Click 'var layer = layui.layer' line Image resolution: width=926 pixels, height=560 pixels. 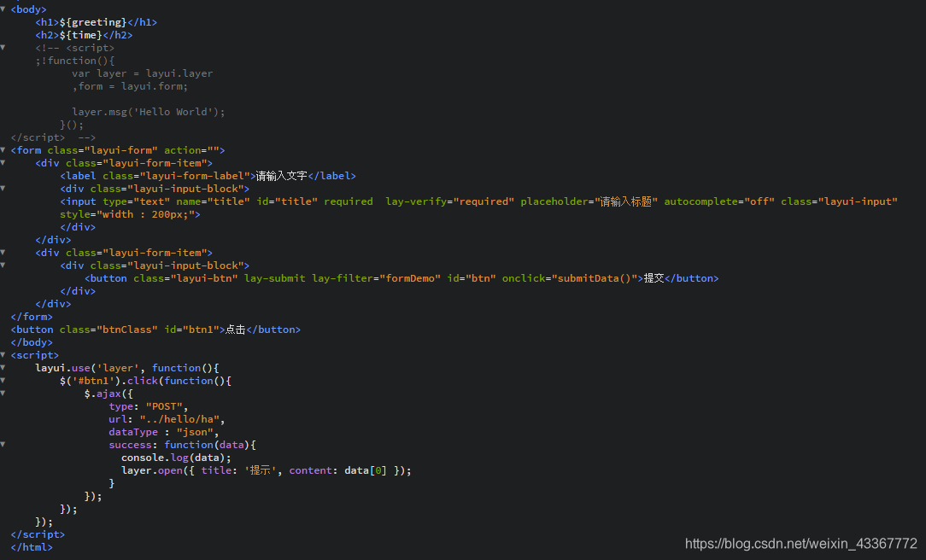[x=143, y=73]
